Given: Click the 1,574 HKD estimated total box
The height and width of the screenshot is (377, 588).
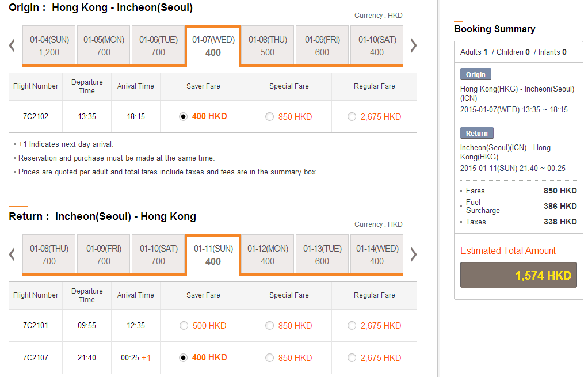Looking at the screenshot, I should coord(518,276).
